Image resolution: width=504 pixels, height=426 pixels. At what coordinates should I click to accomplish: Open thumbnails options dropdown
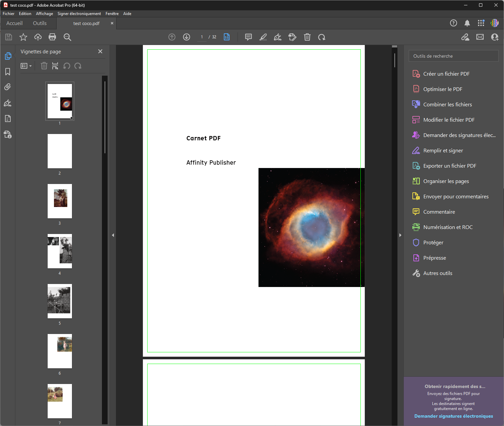tap(26, 66)
